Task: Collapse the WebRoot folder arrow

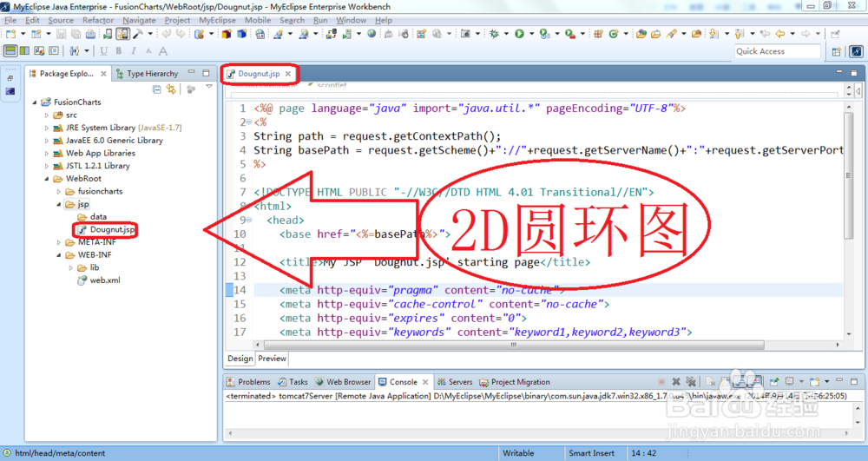Action: coord(47,179)
